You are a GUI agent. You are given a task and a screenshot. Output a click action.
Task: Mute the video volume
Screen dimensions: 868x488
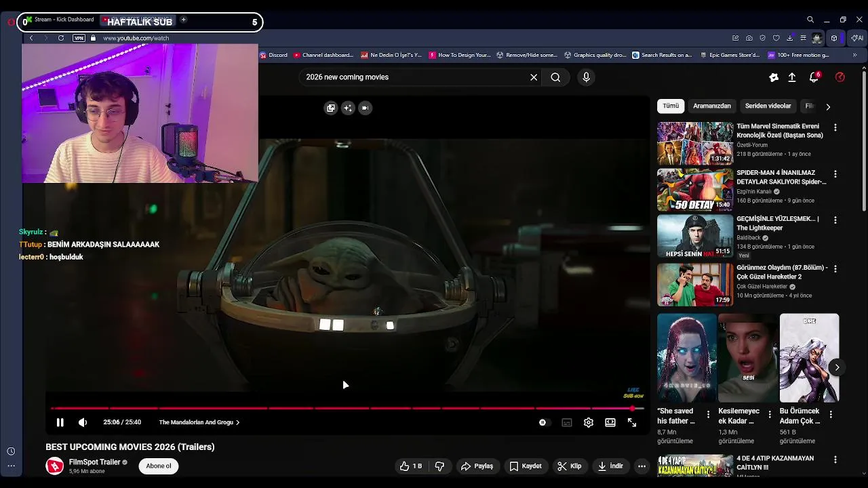(83, 422)
